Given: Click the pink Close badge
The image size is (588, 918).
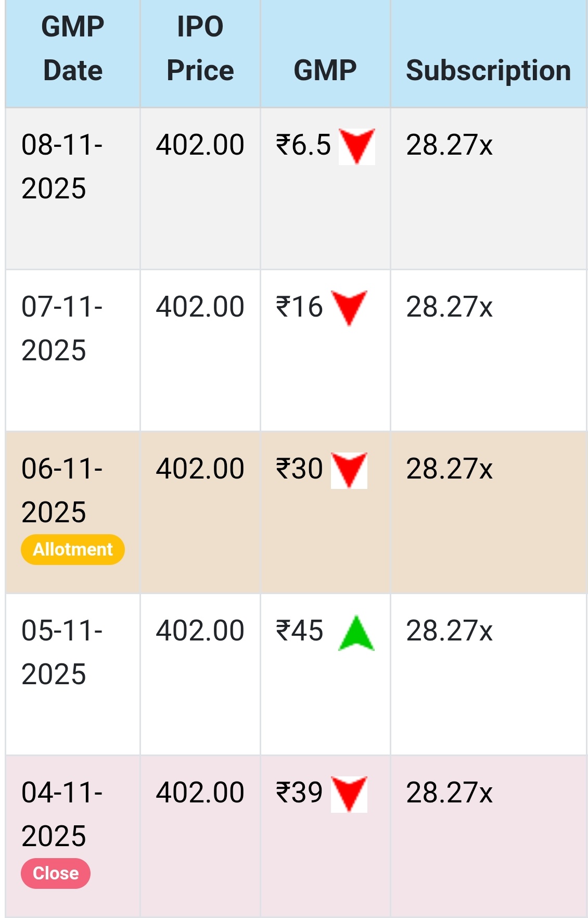Looking at the screenshot, I should click(x=56, y=873).
